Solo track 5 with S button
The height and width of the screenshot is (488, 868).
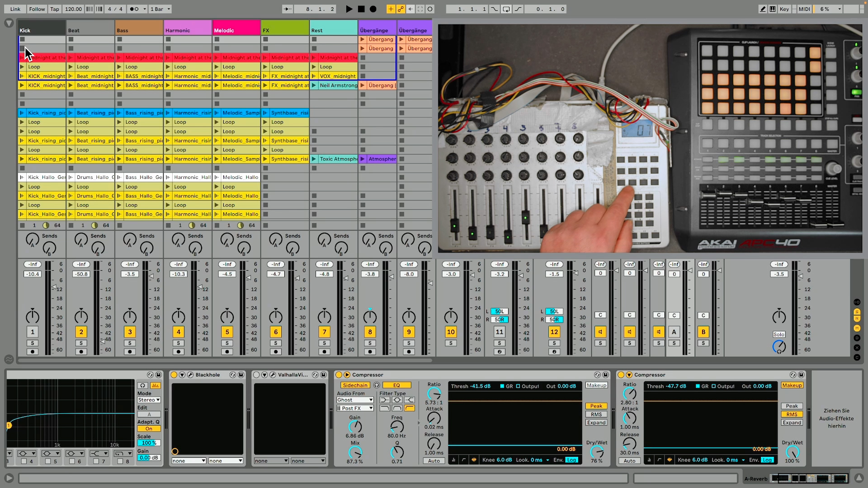coord(227,343)
